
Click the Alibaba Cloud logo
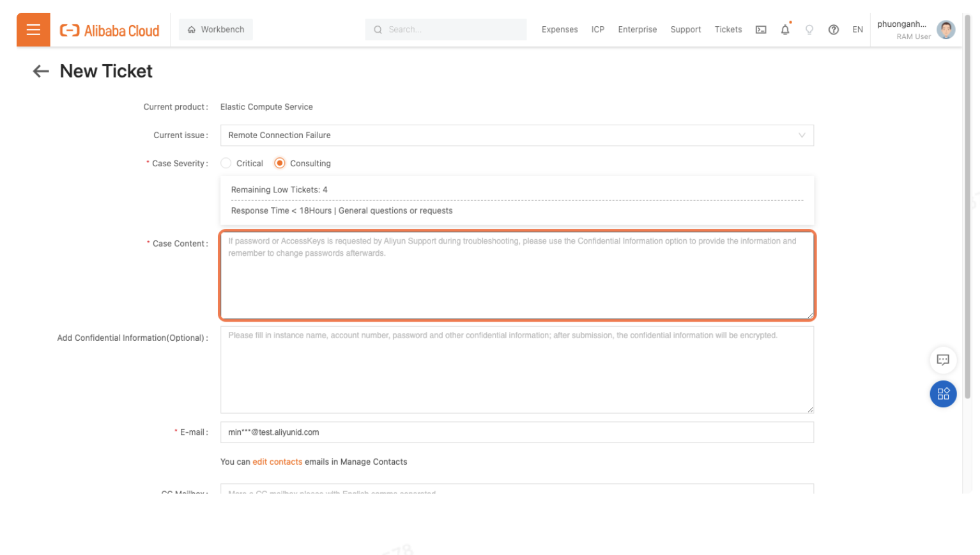[109, 29]
